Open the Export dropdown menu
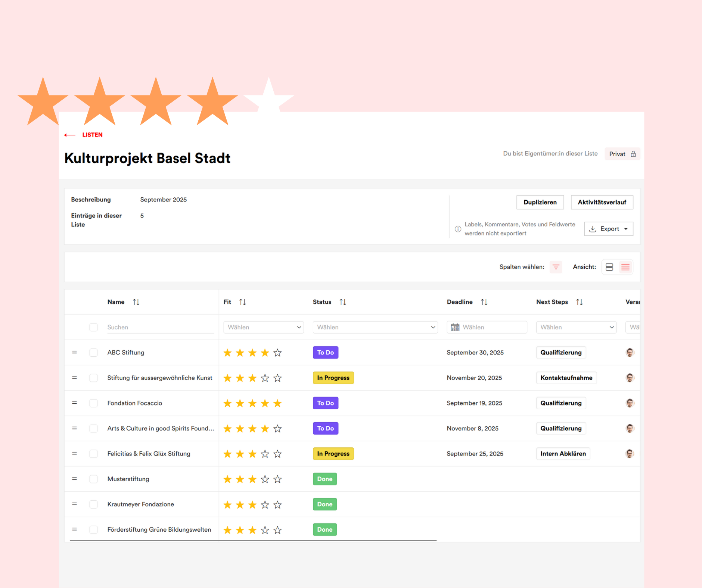Screen dimensions: 702x588 pyautogui.click(x=608, y=229)
